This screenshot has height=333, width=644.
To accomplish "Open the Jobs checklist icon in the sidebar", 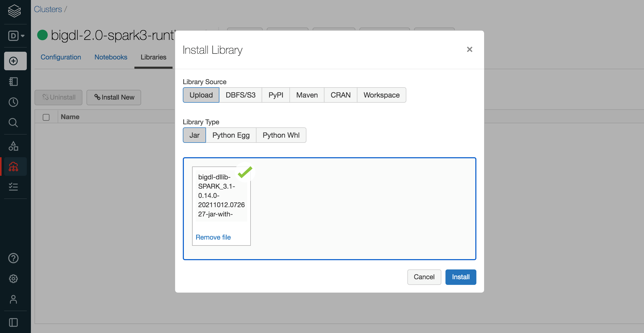I will [13, 187].
